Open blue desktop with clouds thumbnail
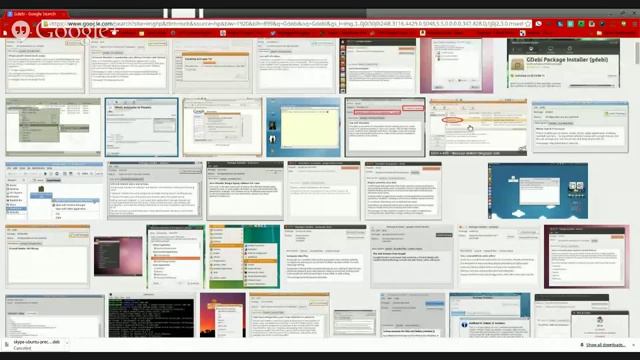The image size is (640, 360). (538, 191)
